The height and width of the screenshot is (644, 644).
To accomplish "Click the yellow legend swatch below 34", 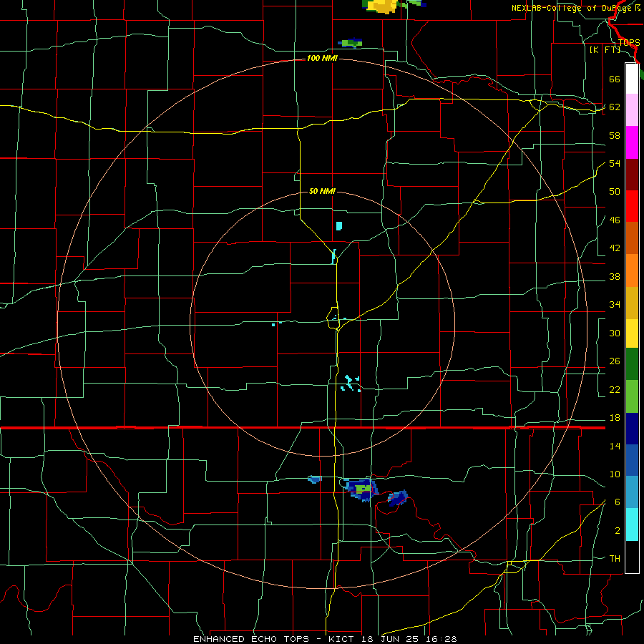I will tap(632, 333).
